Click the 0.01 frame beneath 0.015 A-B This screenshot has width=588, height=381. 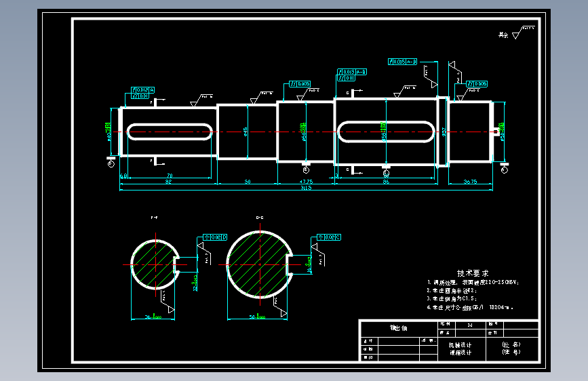click(346, 78)
